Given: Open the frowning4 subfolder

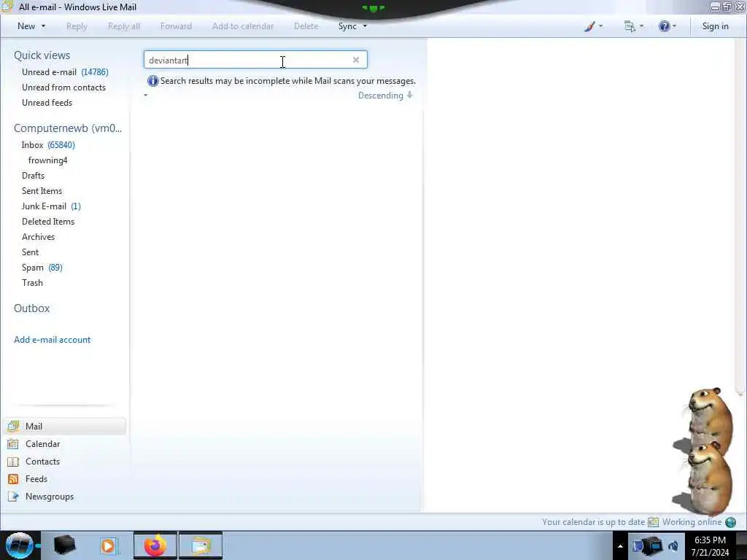Looking at the screenshot, I should pyautogui.click(x=47, y=160).
